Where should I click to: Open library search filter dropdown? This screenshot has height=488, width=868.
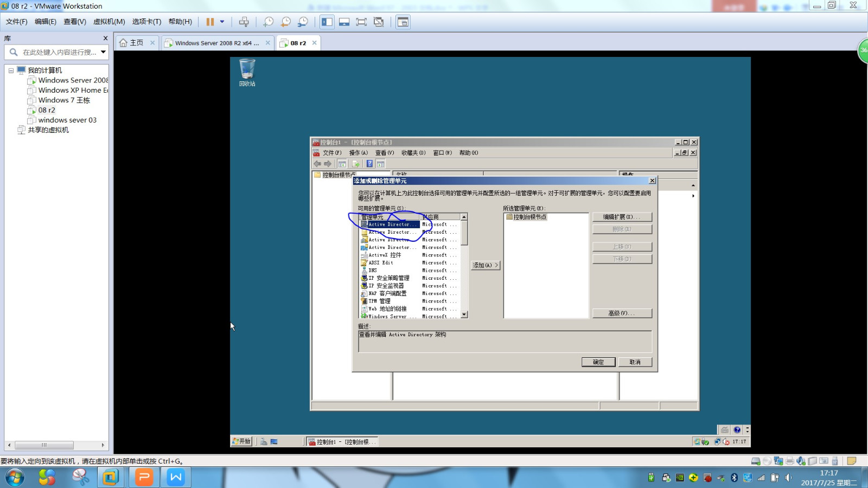click(x=103, y=52)
